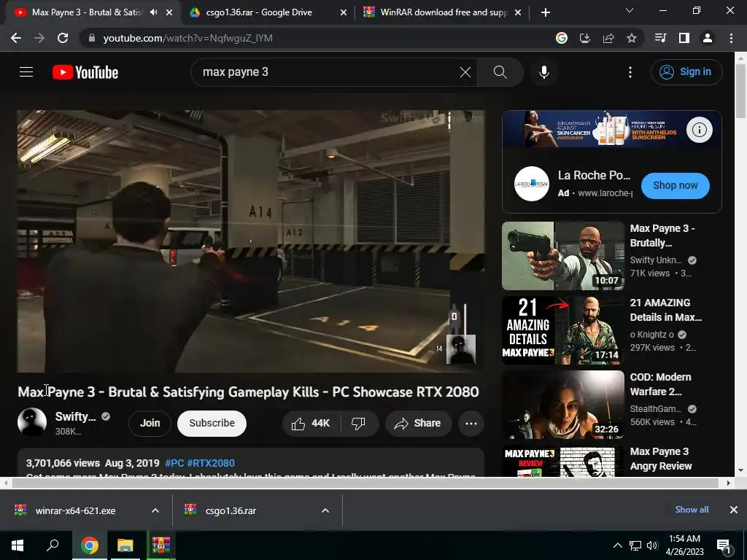Clear the search box with X icon

tap(465, 72)
